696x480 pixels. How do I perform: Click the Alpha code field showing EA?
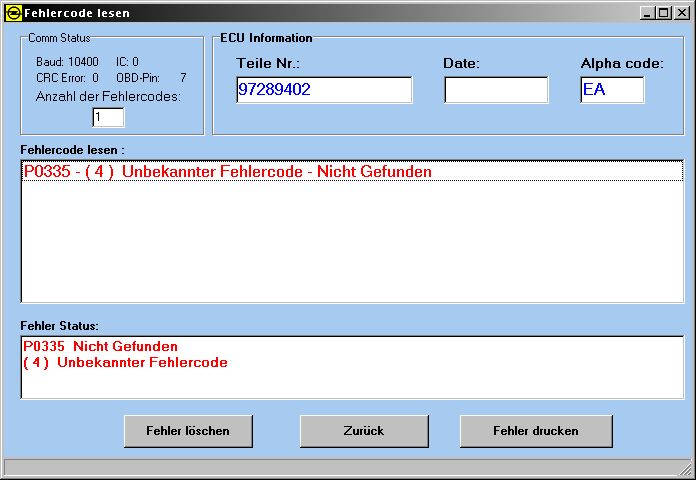pyautogui.click(x=611, y=90)
